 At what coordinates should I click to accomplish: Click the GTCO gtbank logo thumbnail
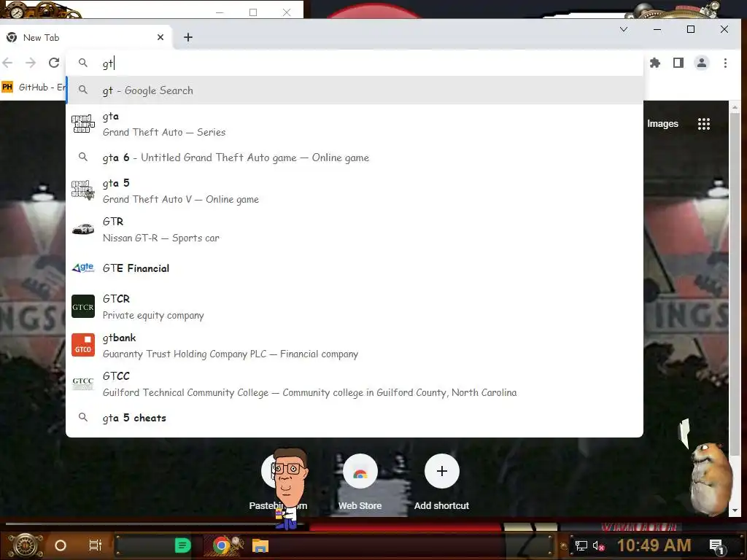coord(83,345)
